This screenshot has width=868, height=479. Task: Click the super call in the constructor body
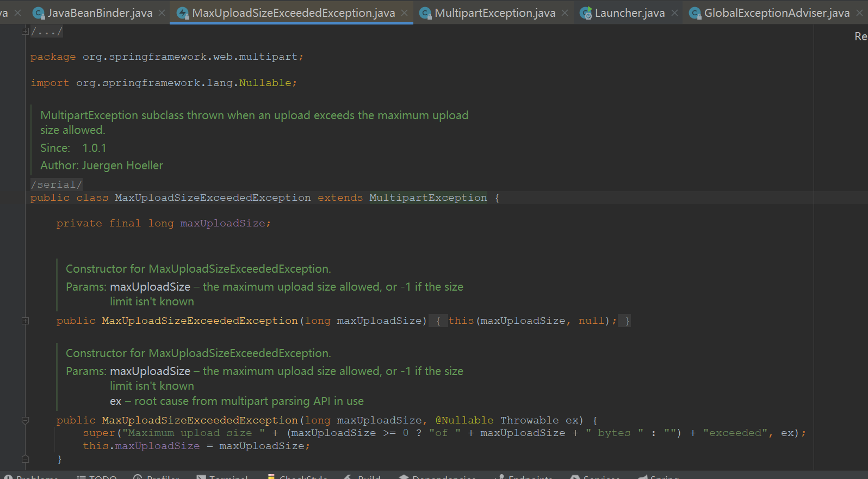point(99,433)
